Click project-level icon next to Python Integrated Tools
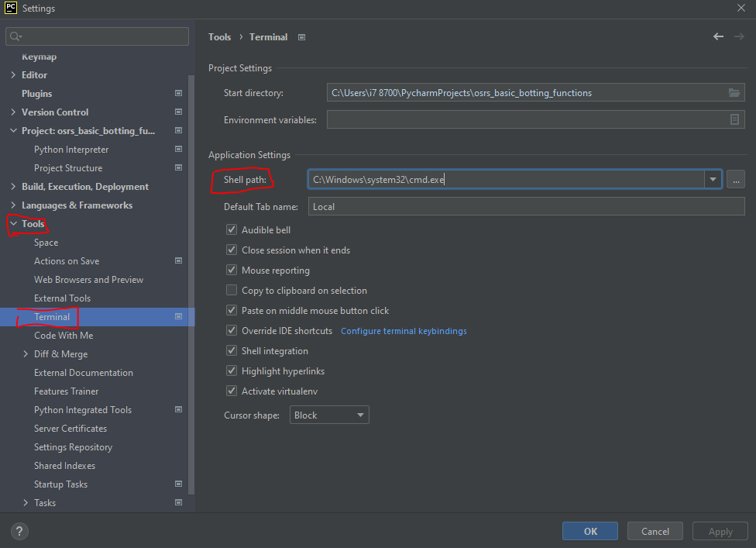 [178, 409]
